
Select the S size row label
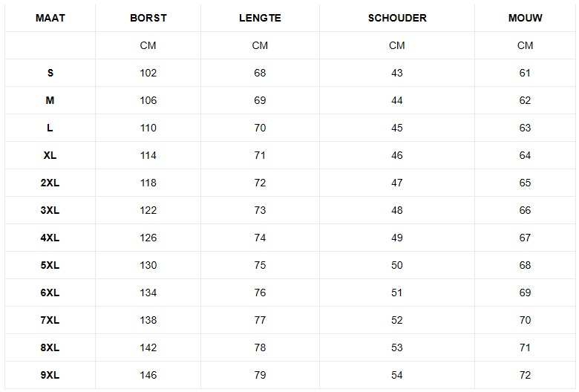pyautogui.click(x=50, y=73)
